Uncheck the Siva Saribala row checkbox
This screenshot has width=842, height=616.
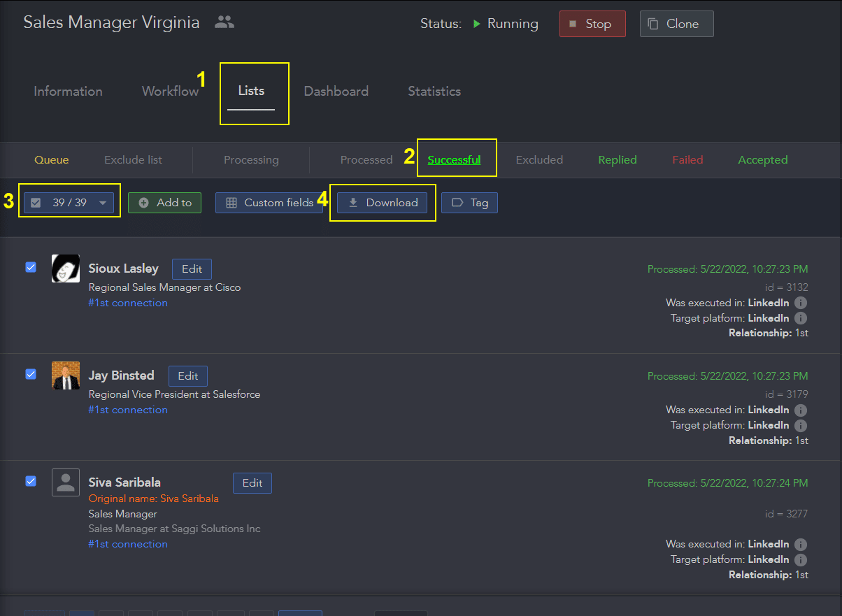tap(31, 481)
